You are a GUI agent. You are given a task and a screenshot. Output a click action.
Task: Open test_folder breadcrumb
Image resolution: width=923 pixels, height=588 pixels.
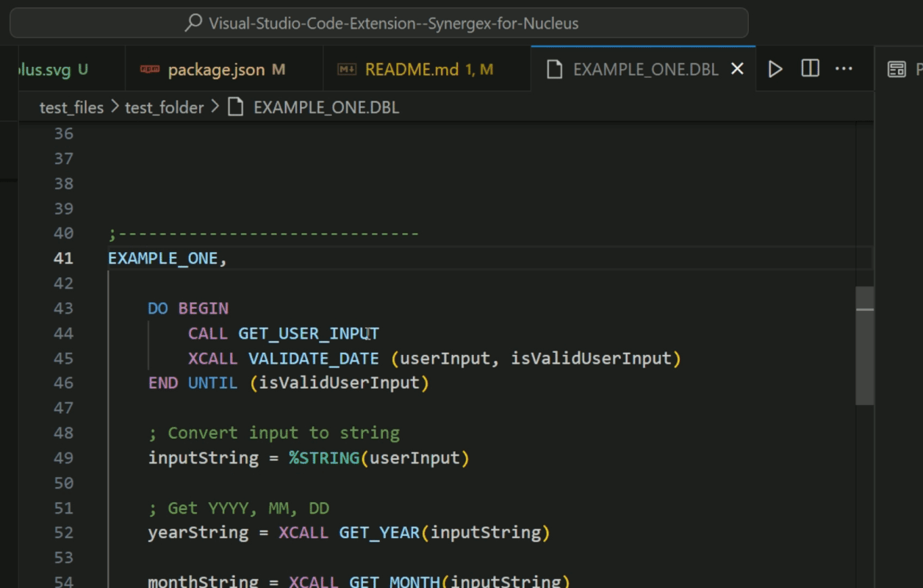(165, 108)
